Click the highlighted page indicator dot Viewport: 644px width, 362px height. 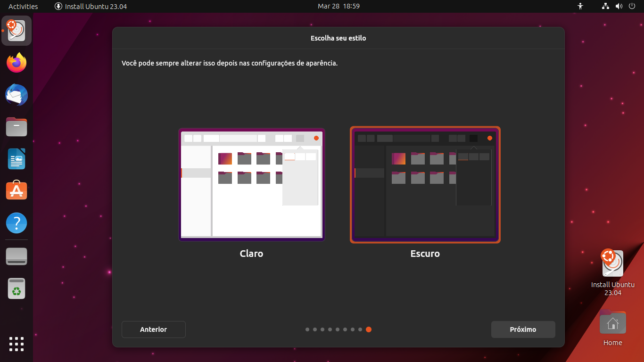pos(369,329)
